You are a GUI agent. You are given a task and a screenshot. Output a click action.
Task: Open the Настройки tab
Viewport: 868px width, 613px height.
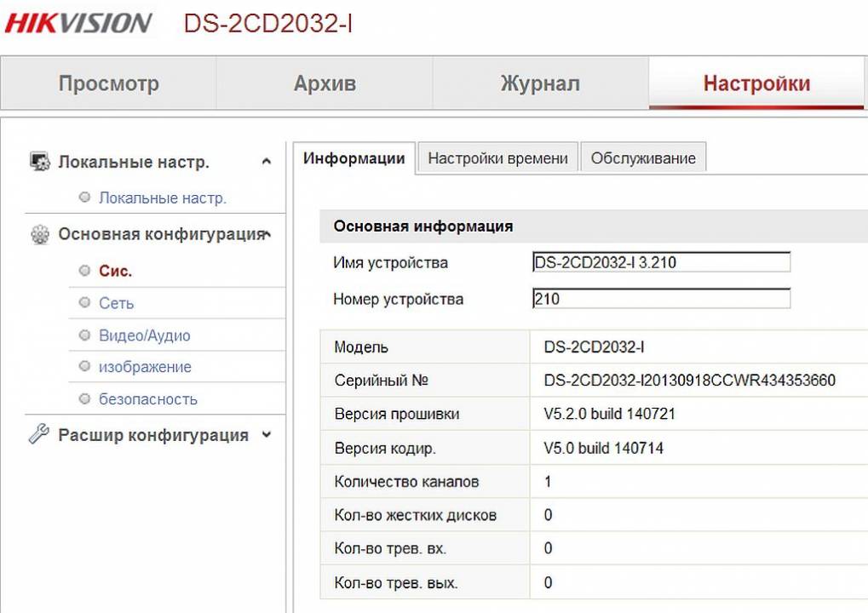(756, 83)
